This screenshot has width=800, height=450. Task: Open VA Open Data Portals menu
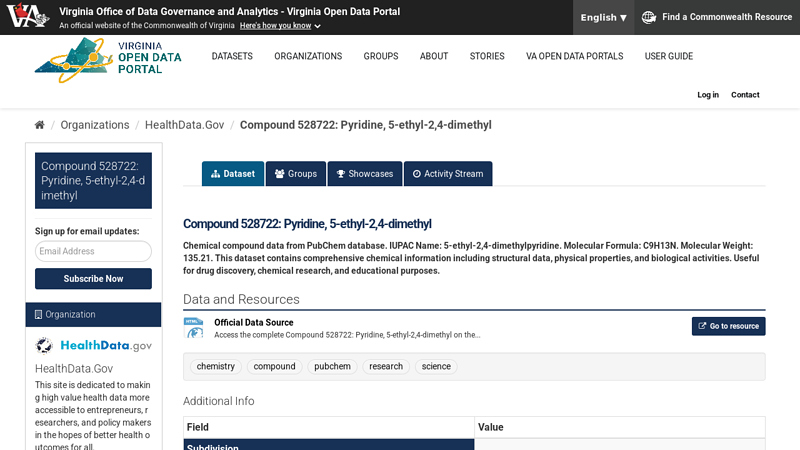(x=574, y=56)
